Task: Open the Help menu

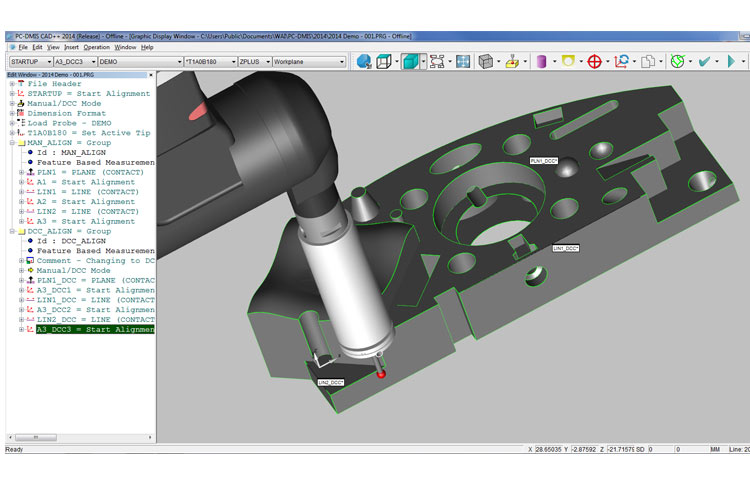Action: click(x=147, y=47)
